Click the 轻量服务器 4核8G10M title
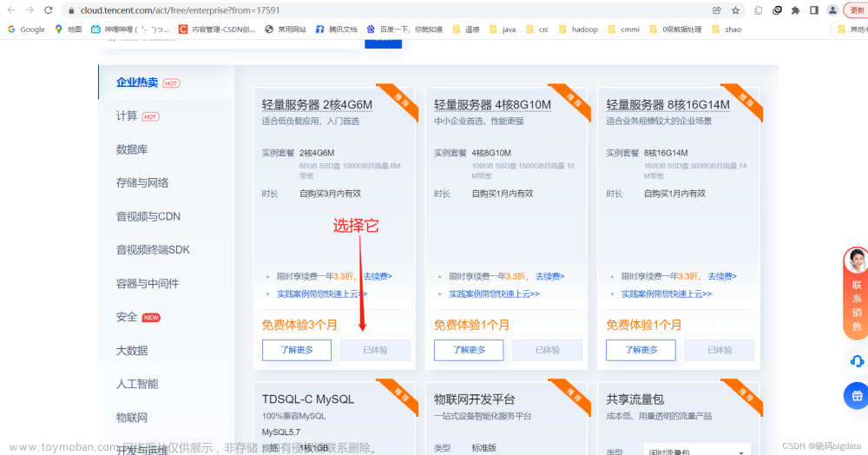 pos(492,104)
